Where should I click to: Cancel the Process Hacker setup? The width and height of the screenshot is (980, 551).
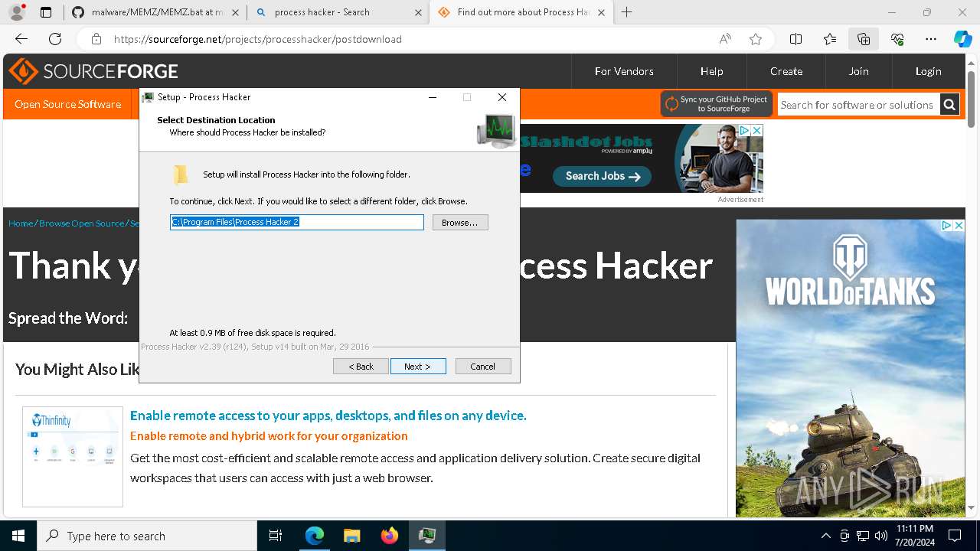[482, 367]
